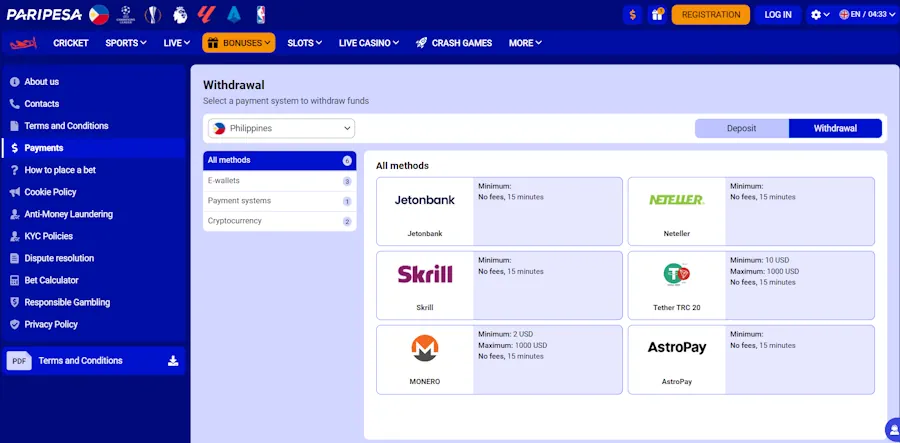Open the Philippines country dropdown
This screenshot has height=443, width=900.
[x=281, y=129]
